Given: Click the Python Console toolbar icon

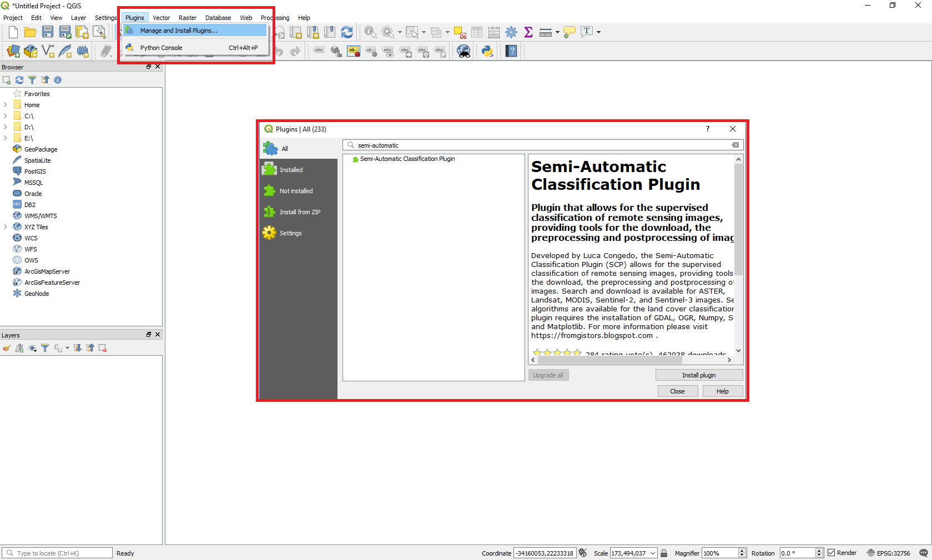Looking at the screenshot, I should [x=487, y=52].
